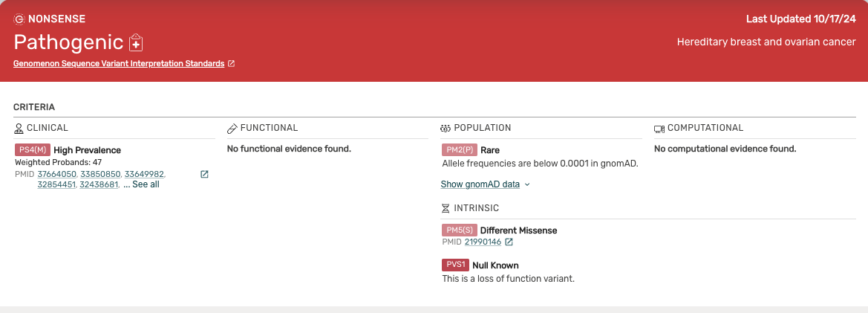Click the chevron beside Show gnomAD data

tap(527, 184)
